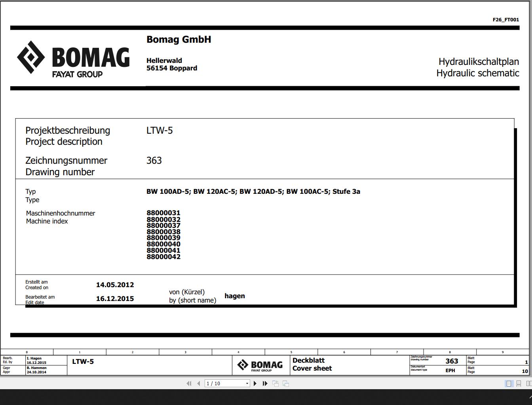The image size is (532, 405).
Task: Click the 56154 Boppard address line
Action: pos(172,68)
